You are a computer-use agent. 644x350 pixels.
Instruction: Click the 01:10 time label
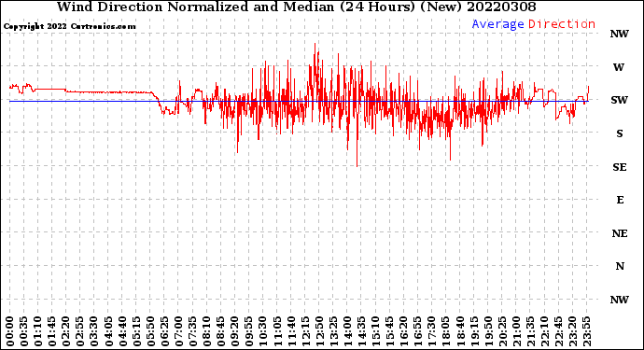[x=37, y=331]
